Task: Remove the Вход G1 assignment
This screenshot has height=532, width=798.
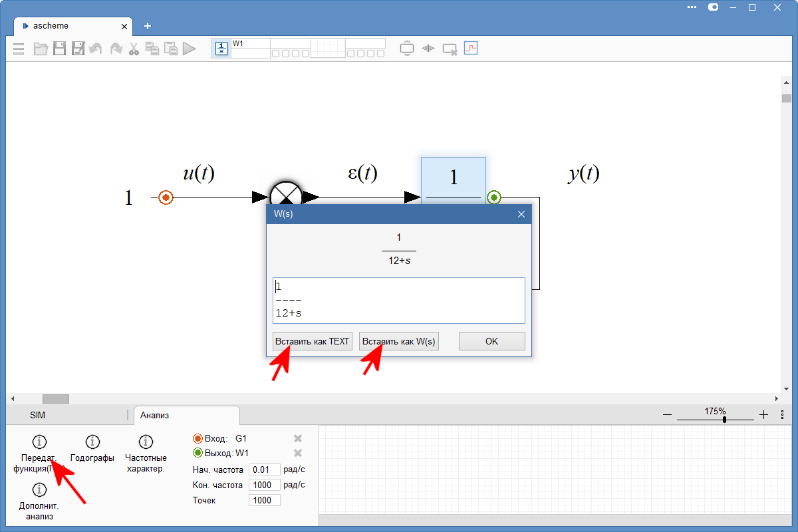Action: click(298, 438)
